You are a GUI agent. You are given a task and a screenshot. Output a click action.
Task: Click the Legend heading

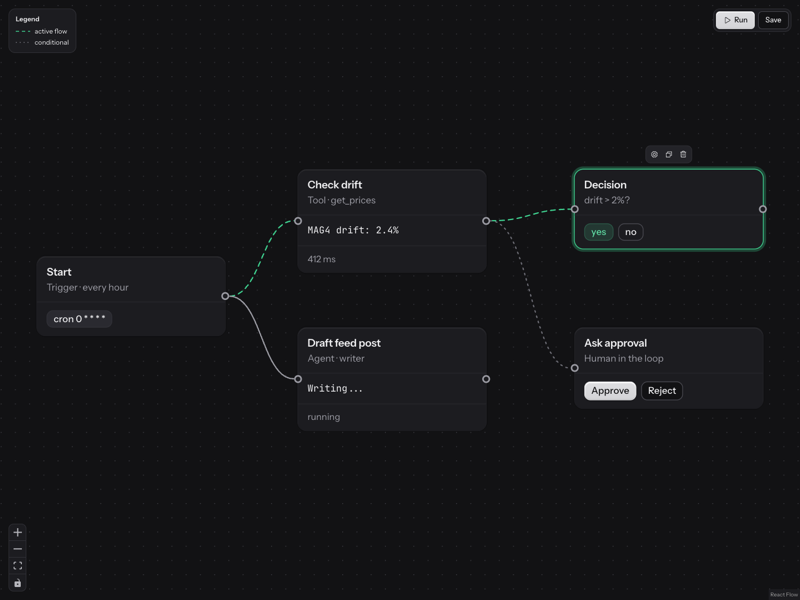(27, 19)
